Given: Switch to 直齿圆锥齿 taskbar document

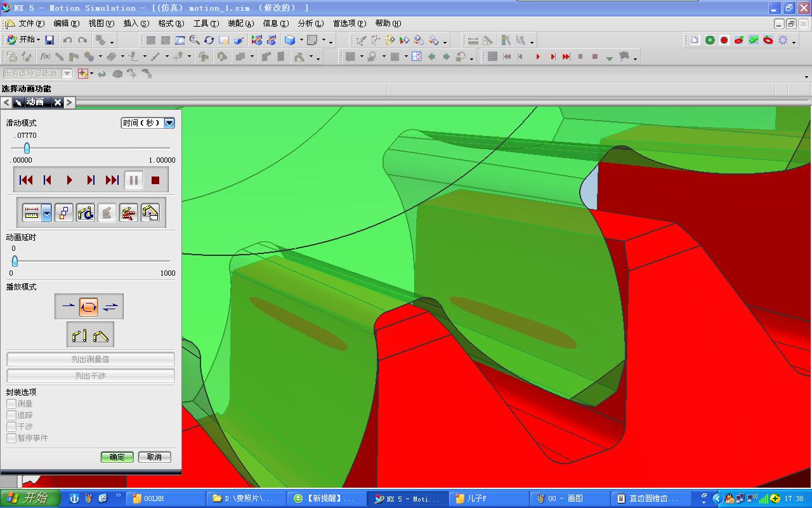Looking at the screenshot, I should click(651, 498).
